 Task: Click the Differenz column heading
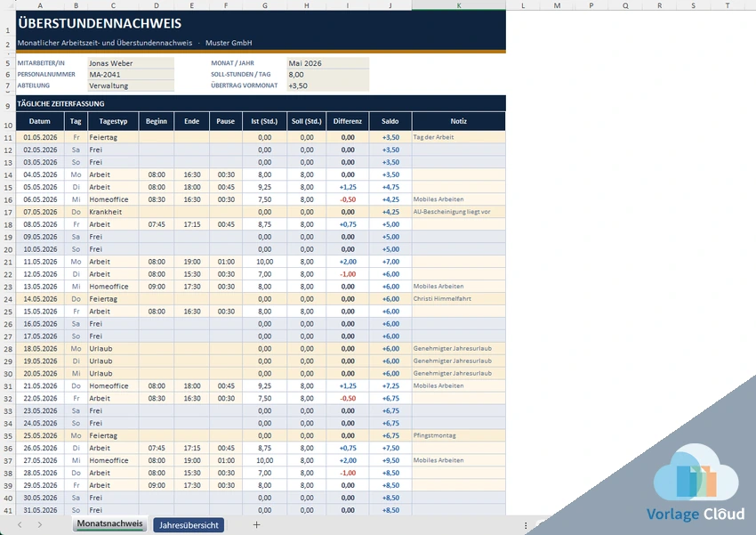[x=348, y=121]
